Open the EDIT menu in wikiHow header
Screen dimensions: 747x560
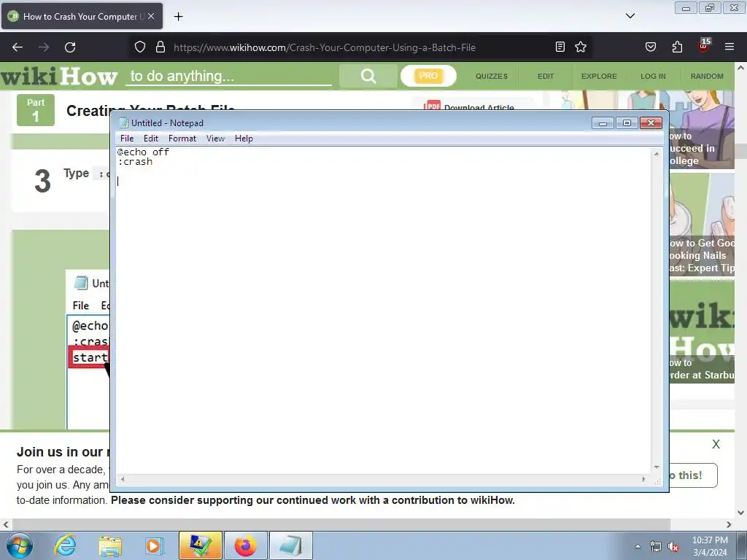point(546,76)
